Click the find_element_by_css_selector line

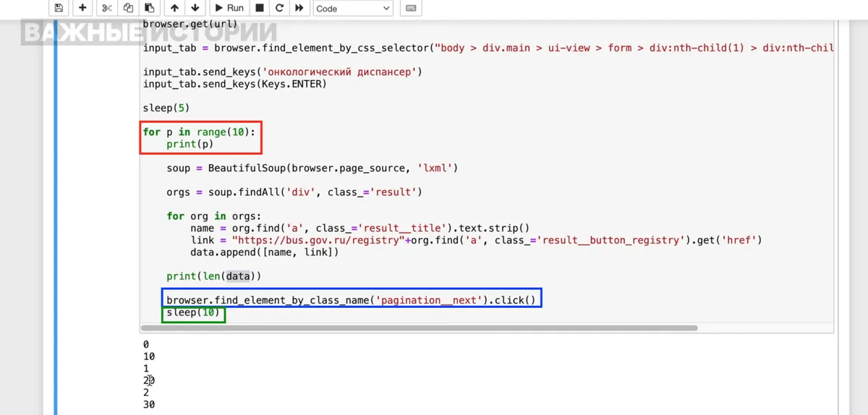tap(488, 48)
